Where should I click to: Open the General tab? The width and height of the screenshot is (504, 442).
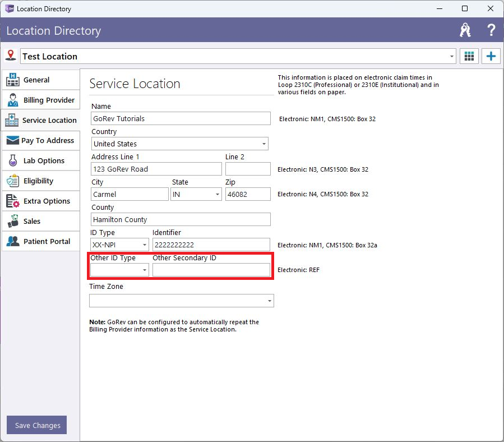coord(40,80)
